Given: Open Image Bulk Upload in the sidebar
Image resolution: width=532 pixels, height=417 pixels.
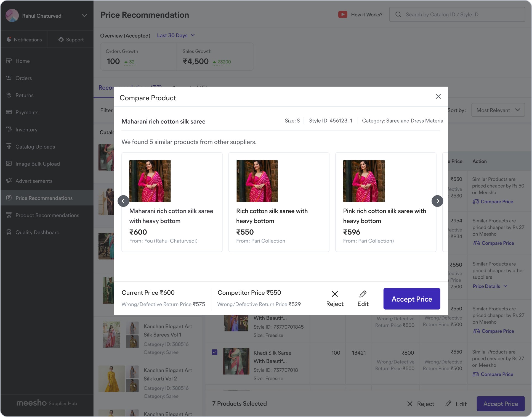Looking at the screenshot, I should pos(47,164).
